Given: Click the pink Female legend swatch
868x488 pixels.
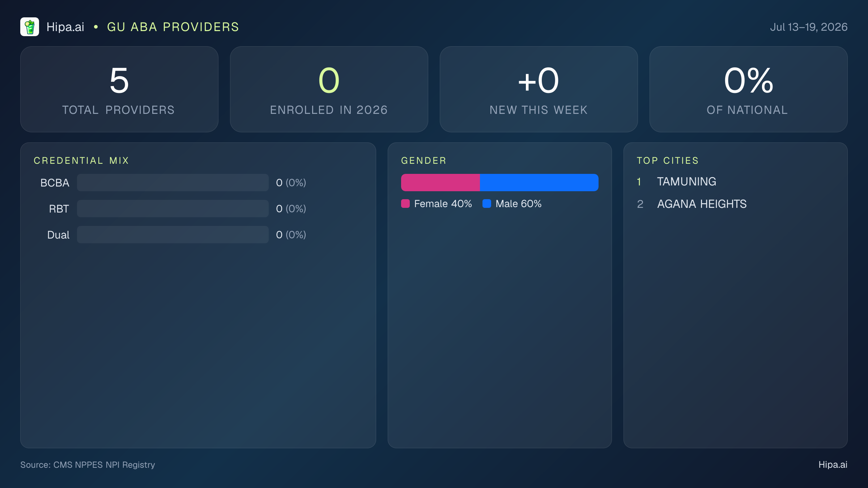Looking at the screenshot, I should [x=405, y=204].
